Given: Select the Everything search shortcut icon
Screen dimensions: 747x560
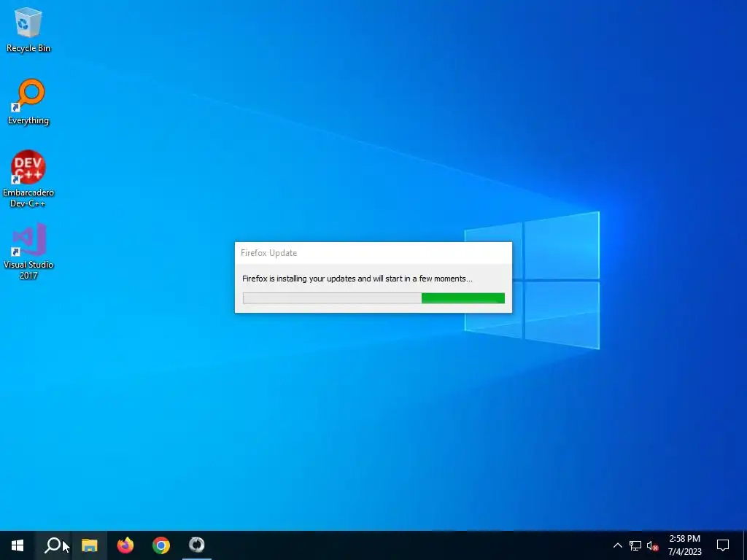Looking at the screenshot, I should (x=28, y=102).
